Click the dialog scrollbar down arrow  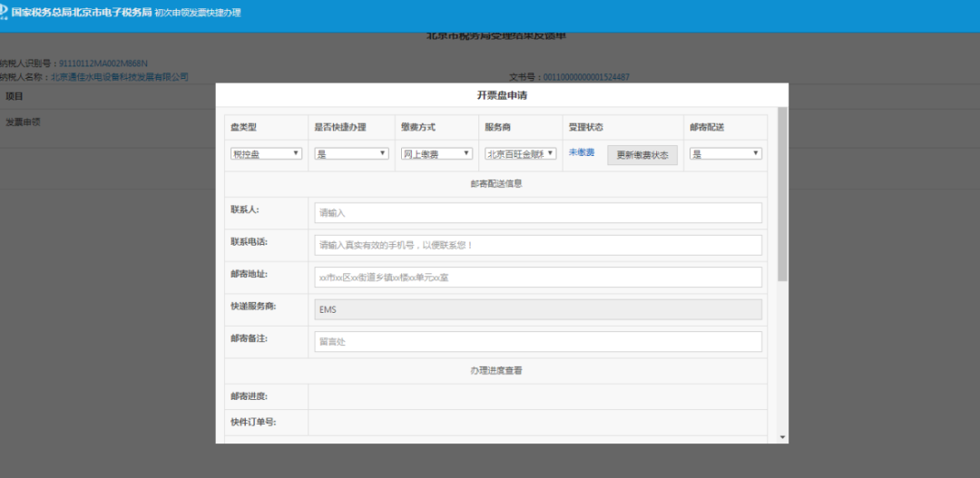click(x=782, y=437)
